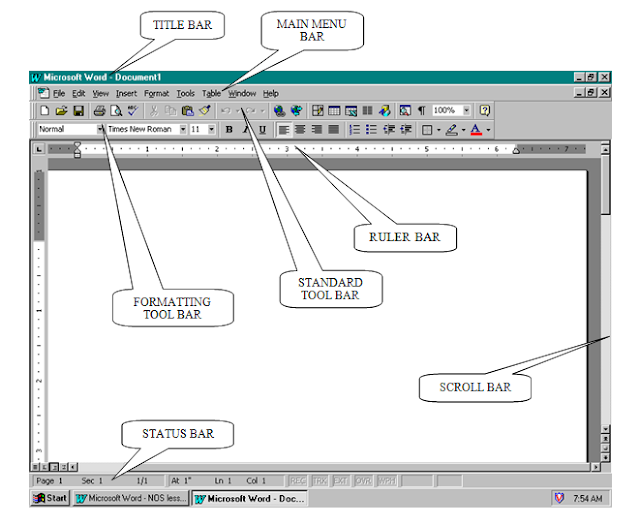This screenshot has width=640, height=526.
Task: Apply the outside border button
Action: [427, 130]
